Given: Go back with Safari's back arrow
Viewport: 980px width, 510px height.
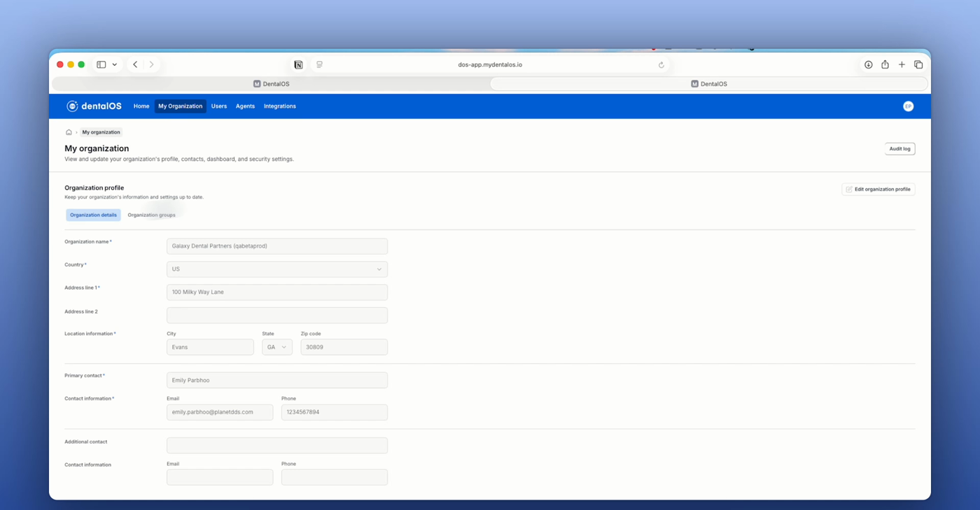Looking at the screenshot, I should pos(135,64).
